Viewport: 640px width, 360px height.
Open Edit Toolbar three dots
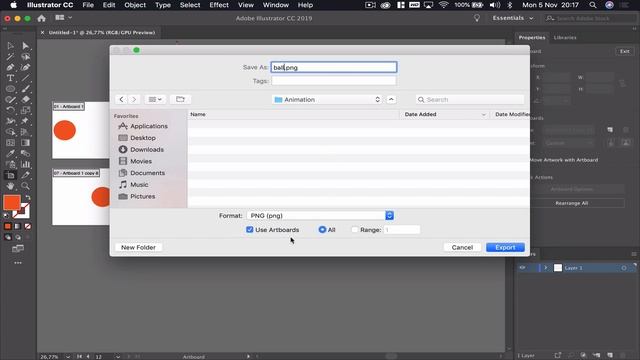(x=18, y=263)
